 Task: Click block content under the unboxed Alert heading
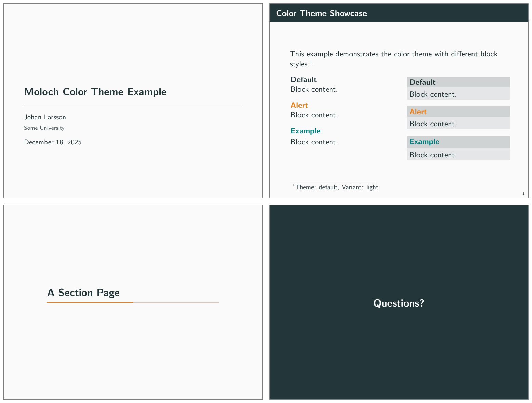pyautogui.click(x=314, y=115)
